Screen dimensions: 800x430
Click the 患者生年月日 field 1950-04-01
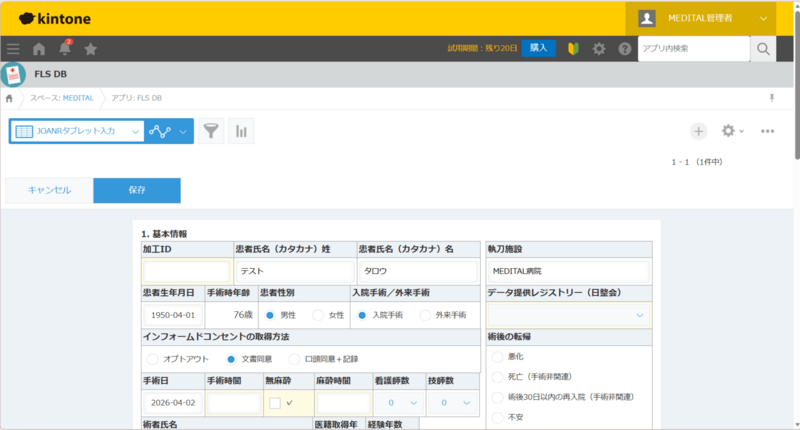[x=173, y=315]
